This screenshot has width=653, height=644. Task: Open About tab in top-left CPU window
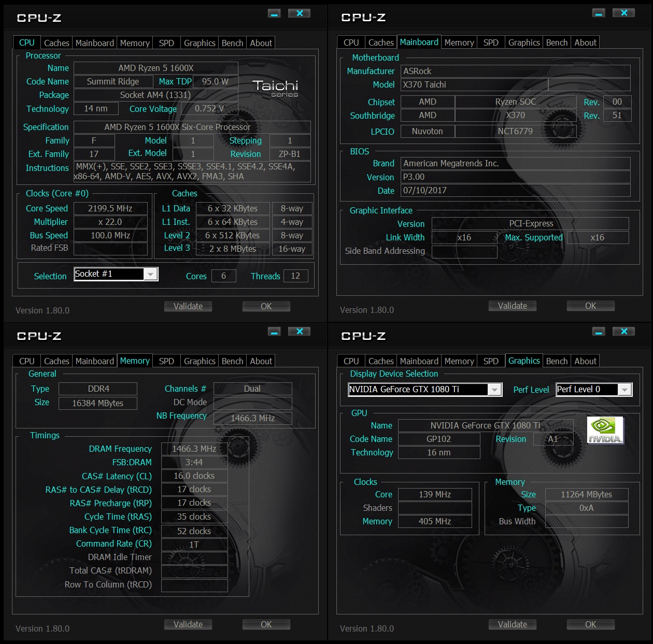(x=261, y=43)
